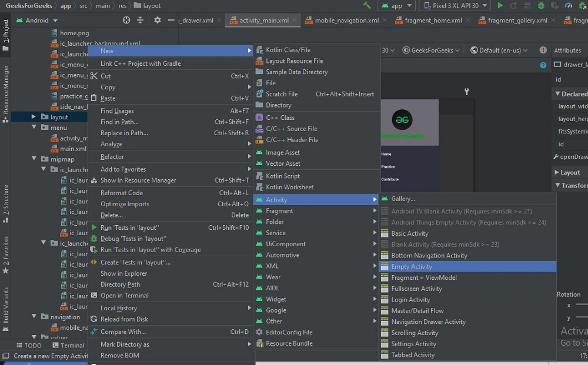
Task: Click the layout breadcrumb in navigation bar
Action: tap(148, 6)
